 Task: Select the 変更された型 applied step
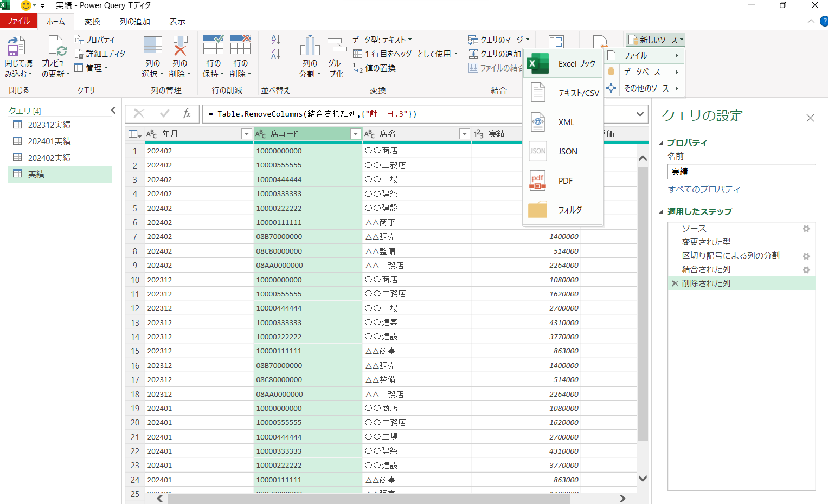706,242
